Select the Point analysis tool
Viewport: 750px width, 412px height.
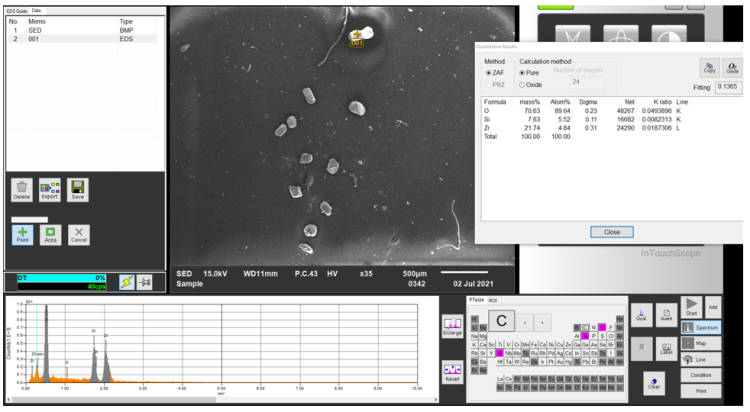(x=22, y=234)
